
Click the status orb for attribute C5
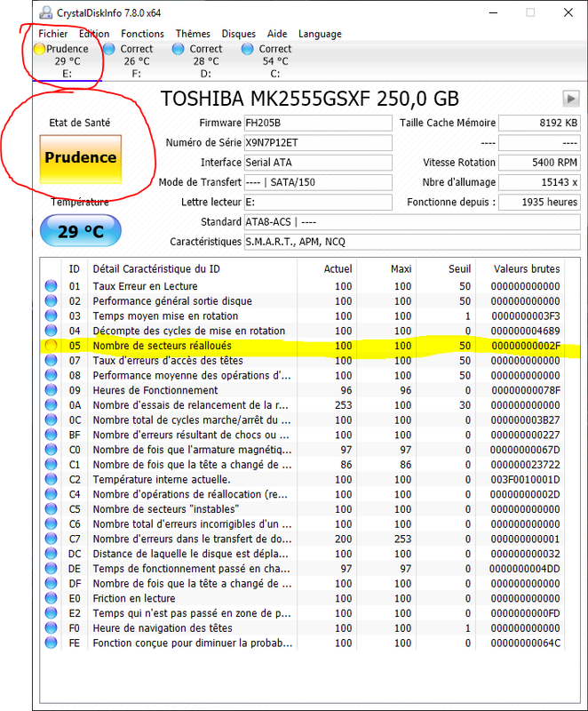(51, 508)
